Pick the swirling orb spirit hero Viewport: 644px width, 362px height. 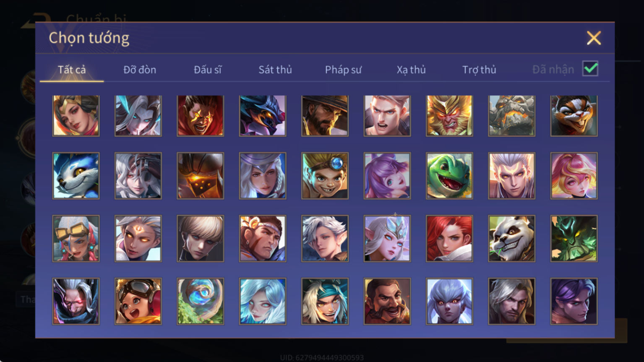(x=200, y=301)
